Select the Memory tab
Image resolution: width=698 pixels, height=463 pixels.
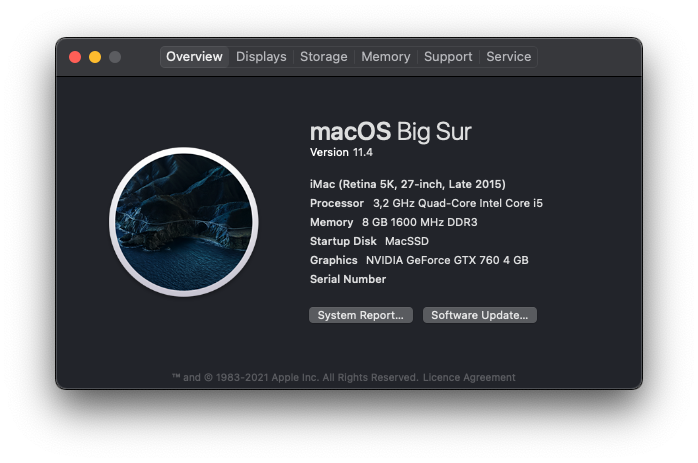point(386,57)
